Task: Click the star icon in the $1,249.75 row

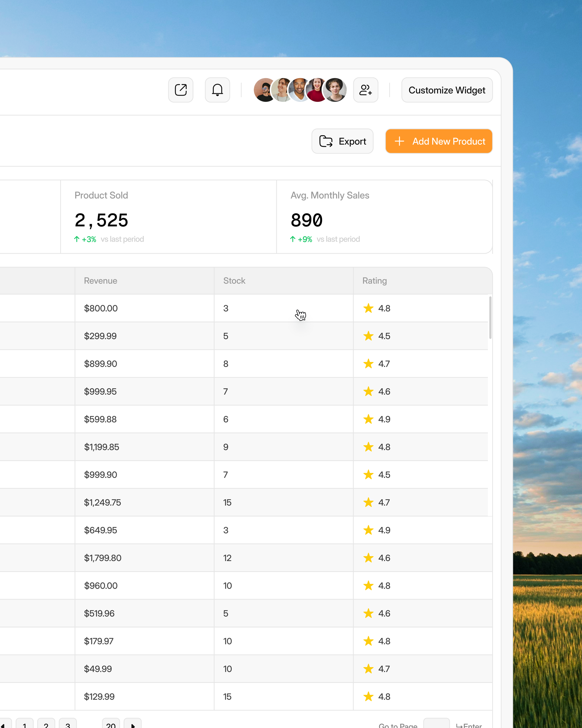Action: coord(368,502)
